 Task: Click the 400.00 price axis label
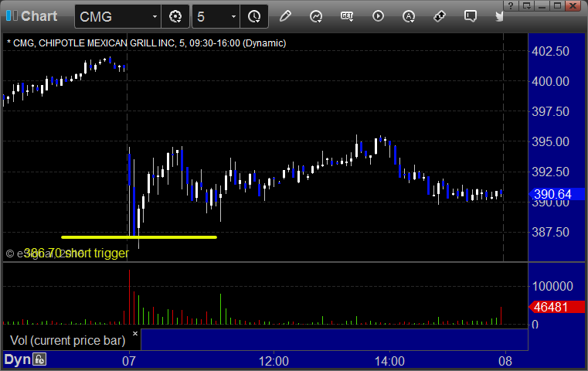[550, 81]
